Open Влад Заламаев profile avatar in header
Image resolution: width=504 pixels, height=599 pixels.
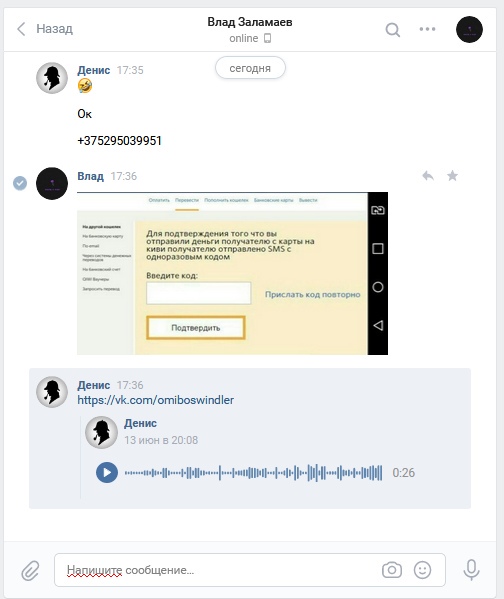tap(469, 29)
